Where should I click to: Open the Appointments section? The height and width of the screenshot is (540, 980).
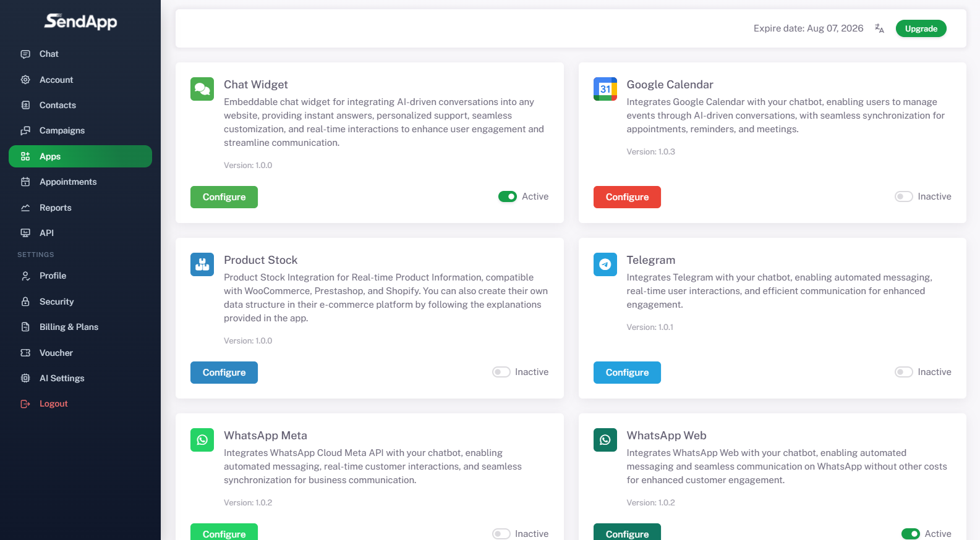tap(80, 182)
